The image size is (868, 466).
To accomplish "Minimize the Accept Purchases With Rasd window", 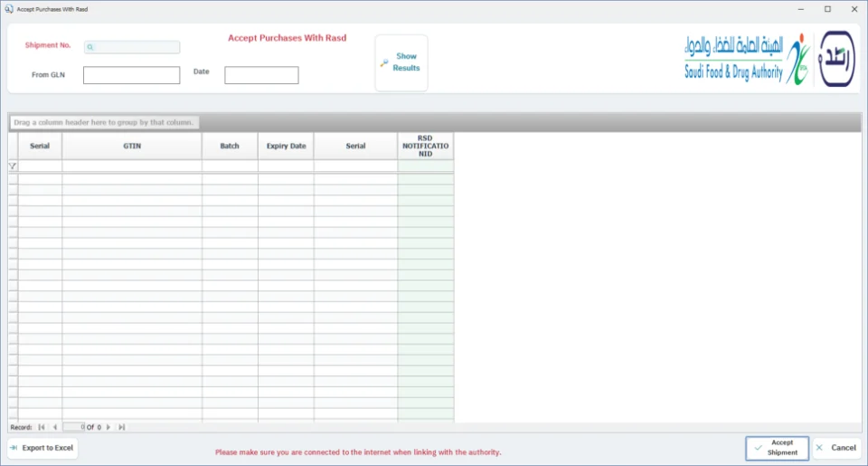I will pyautogui.click(x=801, y=9).
